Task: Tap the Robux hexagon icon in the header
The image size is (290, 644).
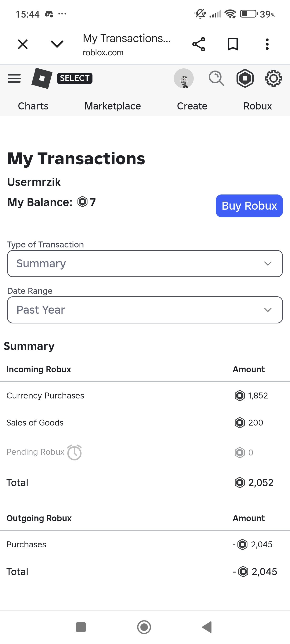Action: [245, 79]
